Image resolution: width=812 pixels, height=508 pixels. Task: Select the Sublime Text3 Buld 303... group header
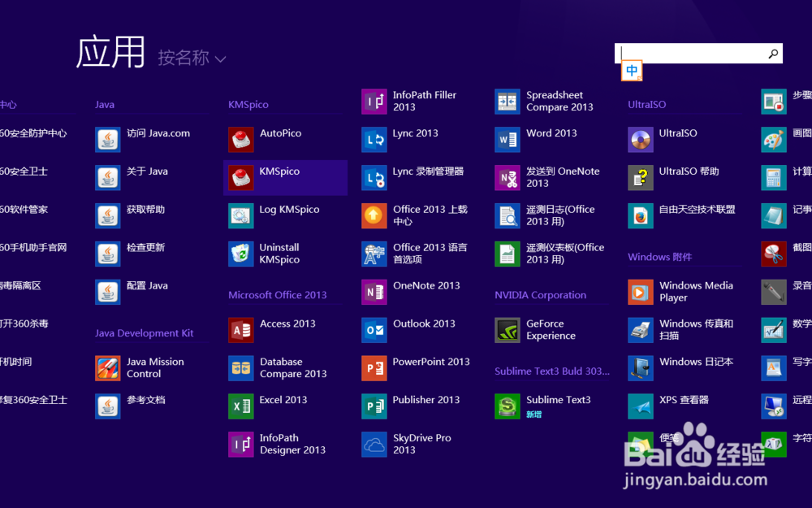(552, 371)
